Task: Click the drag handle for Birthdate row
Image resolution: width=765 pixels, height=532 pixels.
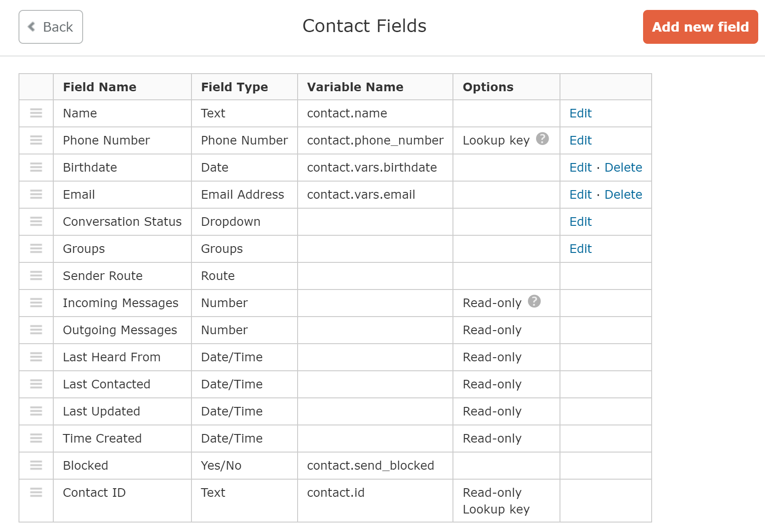Action: point(36,167)
